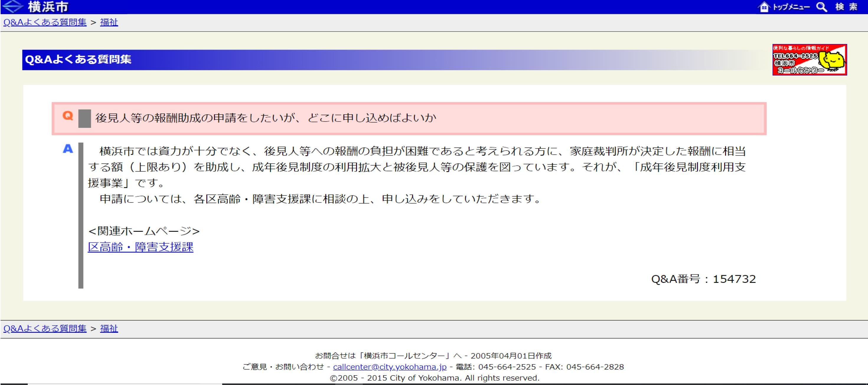The image size is (868, 385).
Task: Click the orange Q question icon
Action: 68,116
